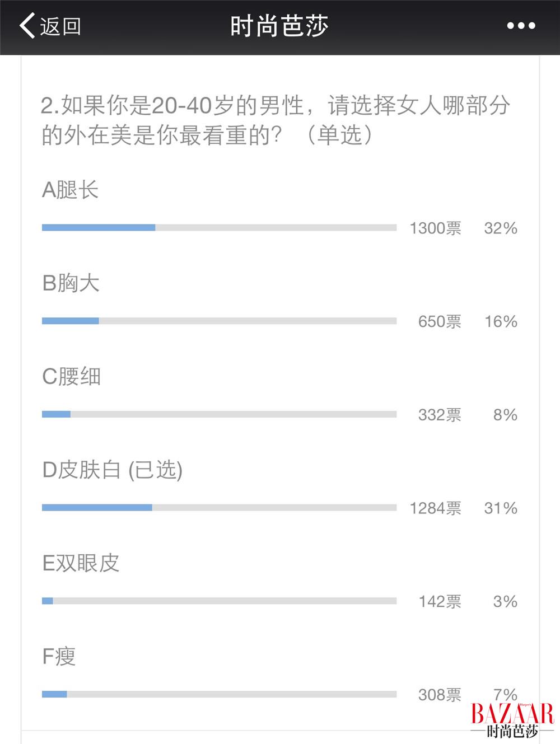Select option D皮肤白 (已选)
This screenshot has width=560, height=744.
pyautogui.click(x=113, y=470)
